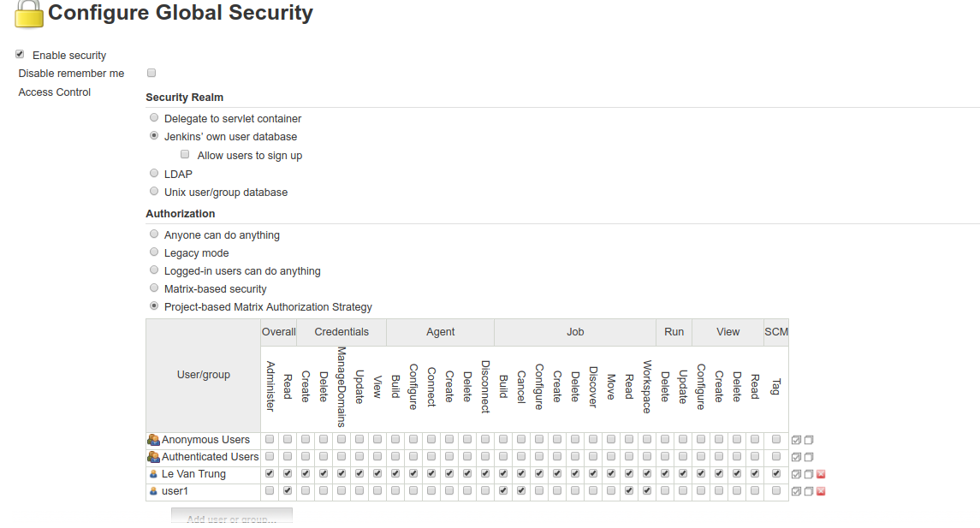The width and height of the screenshot is (980, 528).
Task: Check Job Build for Authenticated Users
Action: (503, 456)
